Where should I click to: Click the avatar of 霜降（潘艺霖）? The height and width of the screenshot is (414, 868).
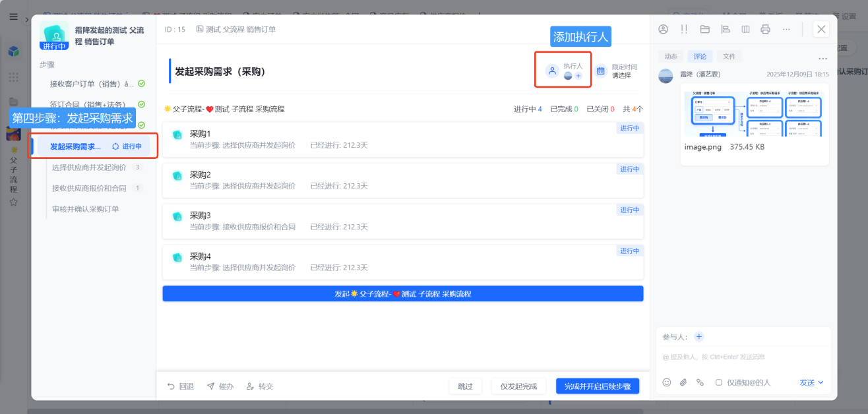(666, 76)
